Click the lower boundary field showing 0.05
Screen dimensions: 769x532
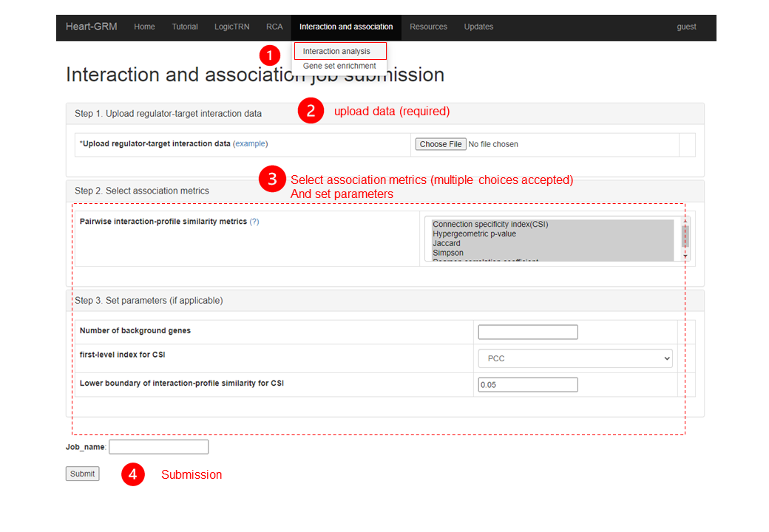point(528,384)
